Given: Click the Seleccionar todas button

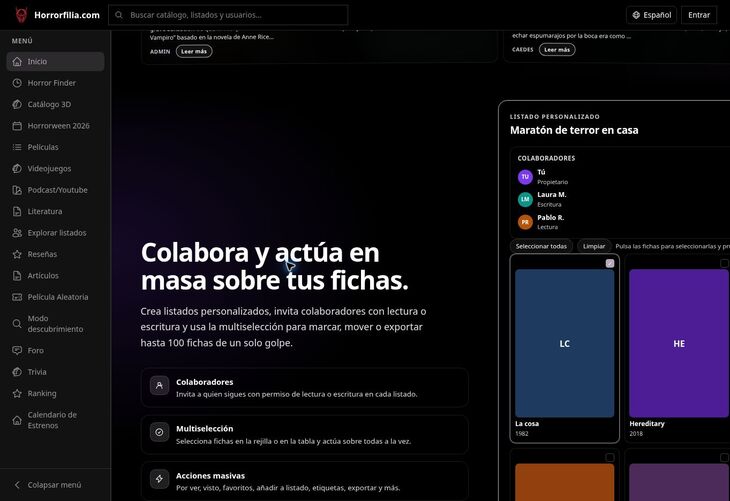Looking at the screenshot, I should (541, 246).
